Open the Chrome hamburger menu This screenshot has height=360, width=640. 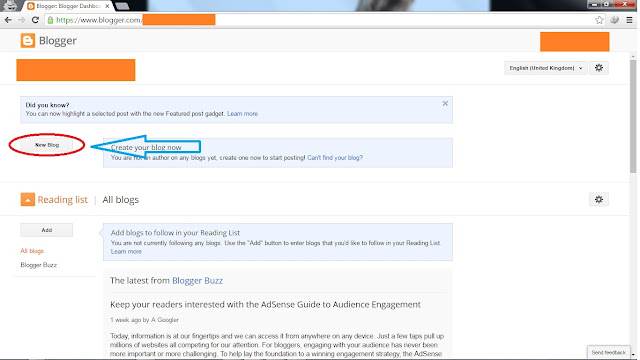(x=629, y=20)
